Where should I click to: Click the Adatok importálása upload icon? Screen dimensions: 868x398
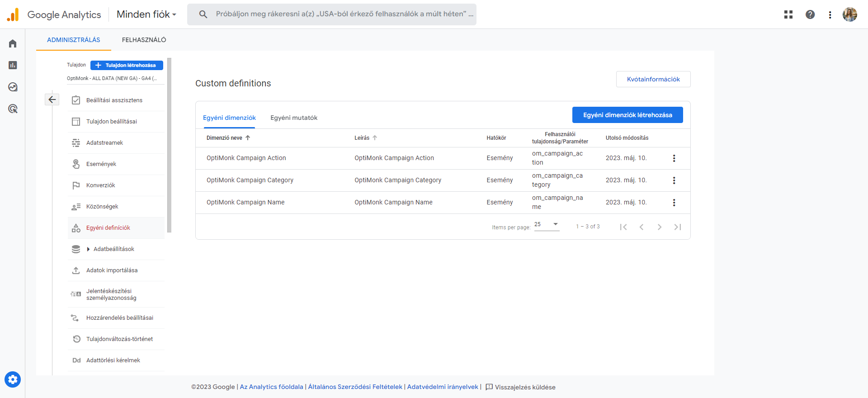[76, 270]
